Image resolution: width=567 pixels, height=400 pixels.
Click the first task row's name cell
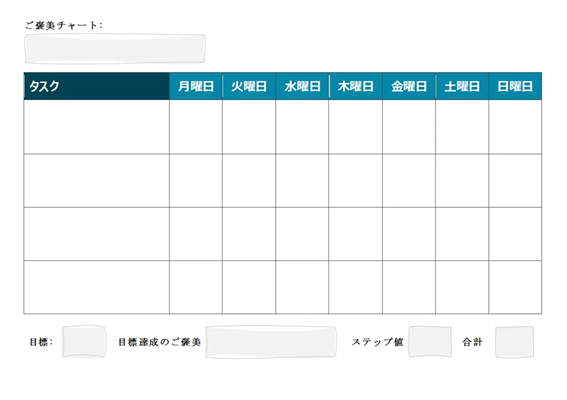click(97, 127)
